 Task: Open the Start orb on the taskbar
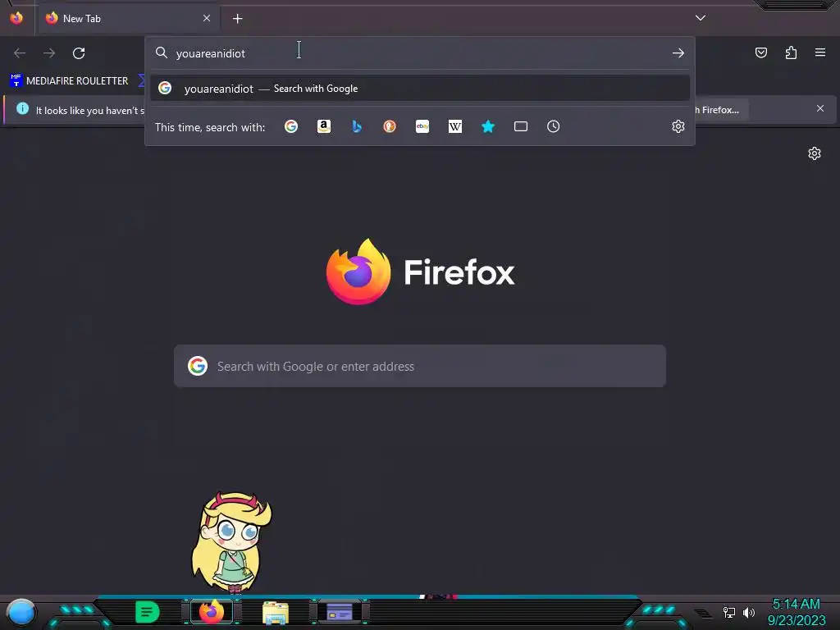21,613
